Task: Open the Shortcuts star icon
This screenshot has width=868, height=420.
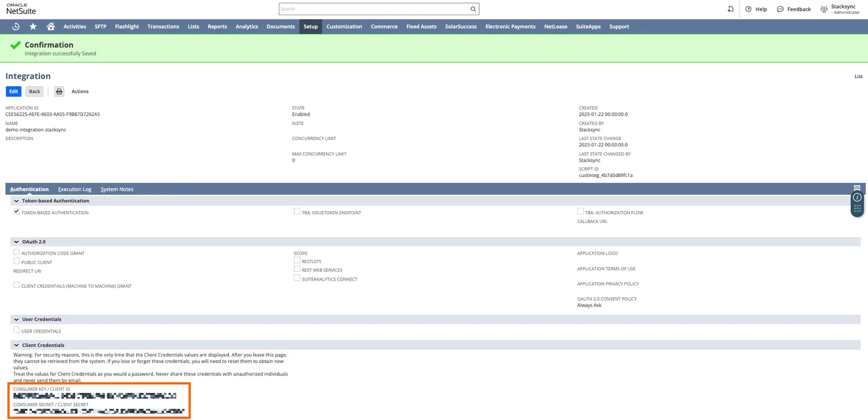Action: [x=33, y=27]
